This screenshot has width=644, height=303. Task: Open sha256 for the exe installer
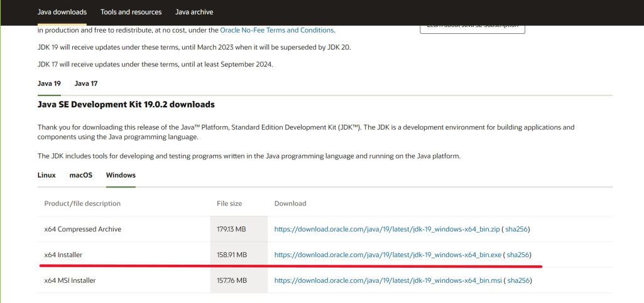[x=518, y=255]
